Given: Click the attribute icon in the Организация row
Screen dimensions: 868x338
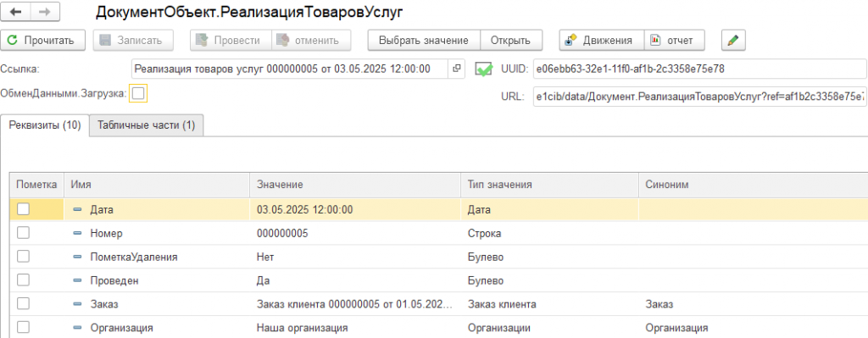Looking at the screenshot, I should [x=77, y=328].
